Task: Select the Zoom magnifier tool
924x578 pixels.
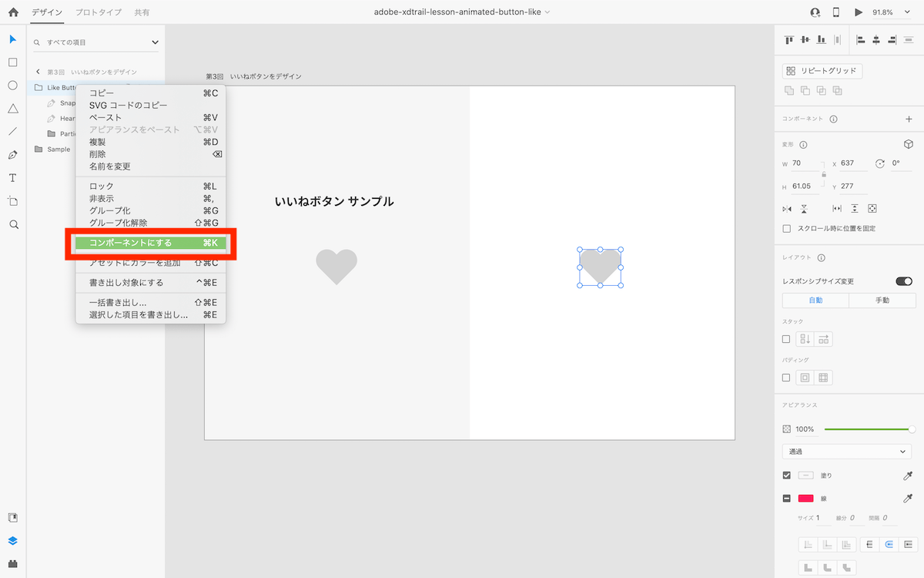Action: [x=13, y=224]
